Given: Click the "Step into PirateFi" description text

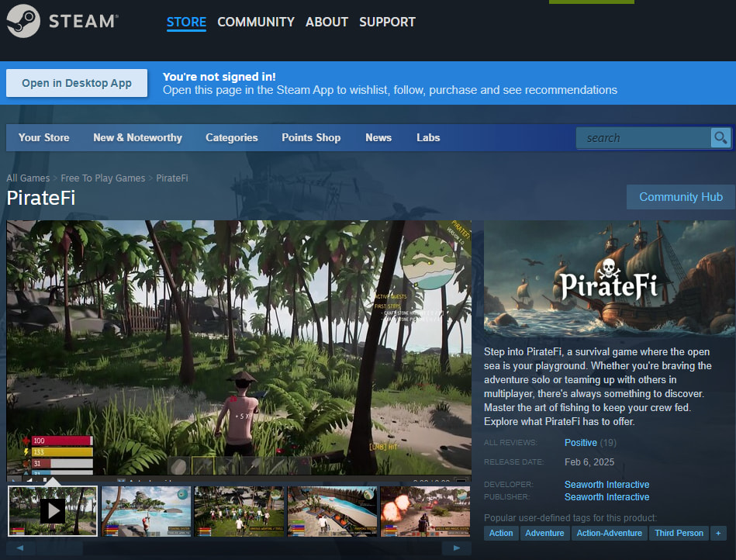Looking at the screenshot, I should [x=597, y=386].
